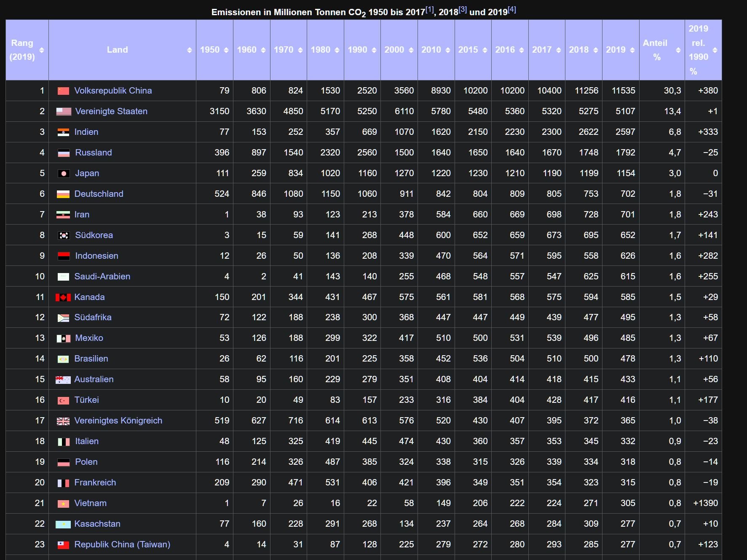Viewport: 747px width, 560px height.
Task: Sort by the 1950 emissions column
Action: tap(226, 50)
